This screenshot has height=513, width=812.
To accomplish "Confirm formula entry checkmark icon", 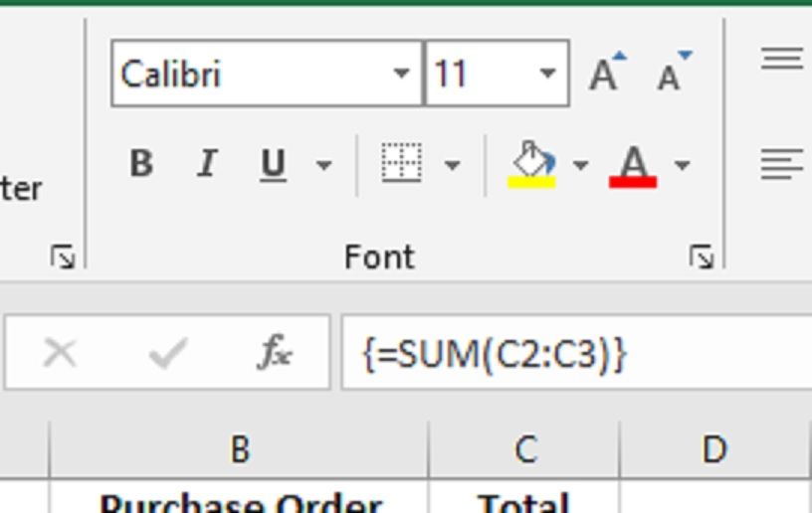I will click(x=167, y=353).
